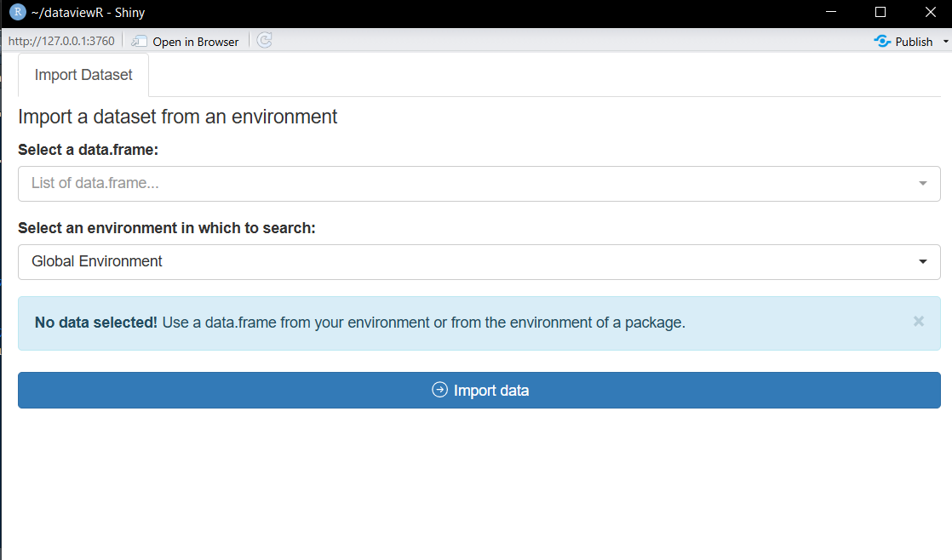Minimize the Shiny application window

click(x=830, y=12)
